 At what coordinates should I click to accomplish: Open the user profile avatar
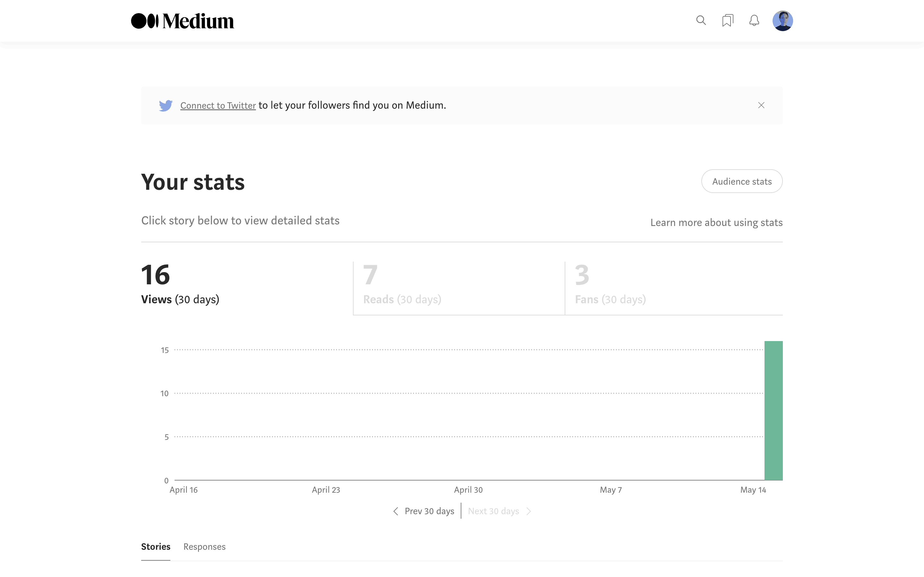pyautogui.click(x=782, y=21)
